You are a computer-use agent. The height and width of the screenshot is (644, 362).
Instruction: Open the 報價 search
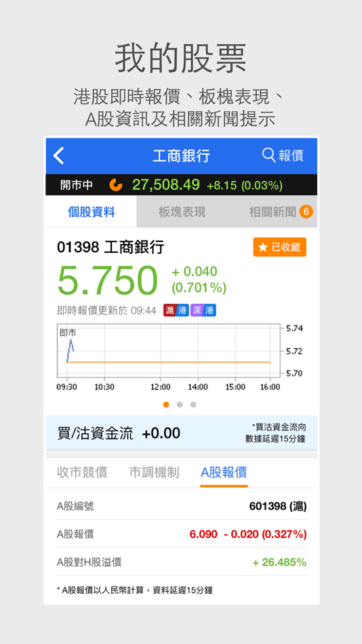(x=283, y=156)
